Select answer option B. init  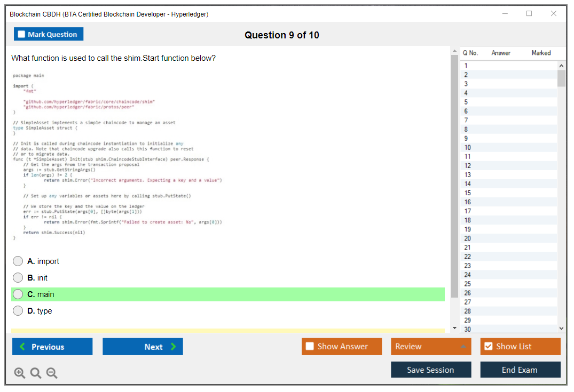(18, 278)
